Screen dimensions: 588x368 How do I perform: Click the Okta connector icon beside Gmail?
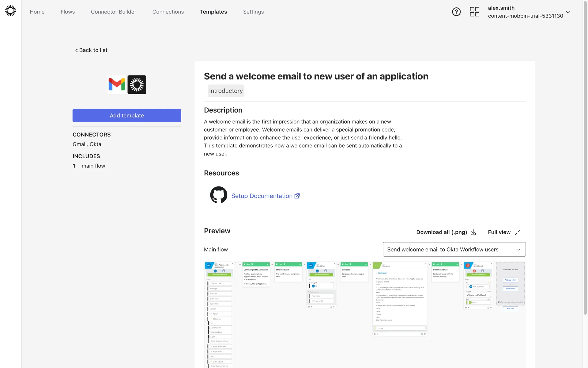coord(137,85)
